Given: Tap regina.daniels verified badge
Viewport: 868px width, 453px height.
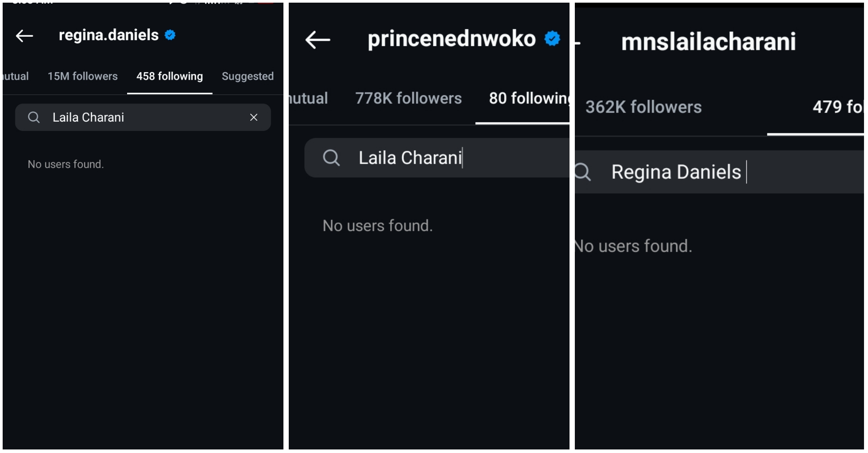Looking at the screenshot, I should tap(170, 35).
